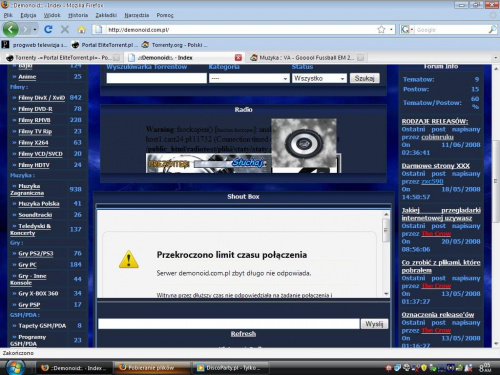500x375 pixels.
Task: Open the Filmy DVD-R category
Action: pyautogui.click(x=35, y=109)
